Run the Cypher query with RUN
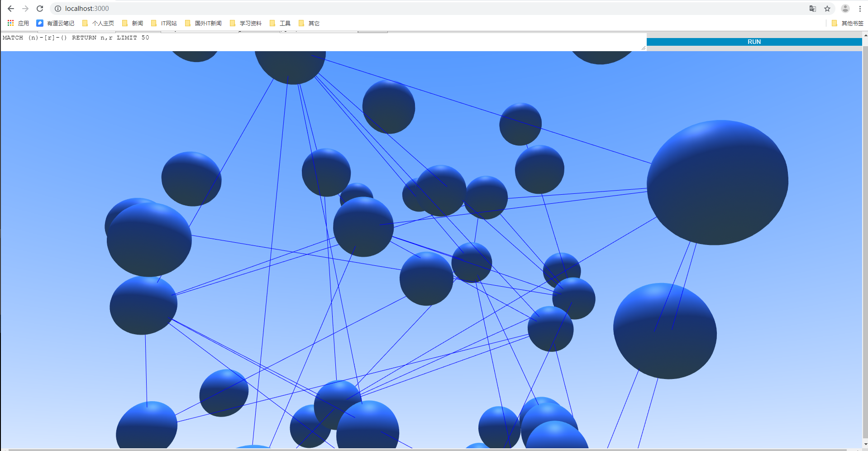 tap(754, 42)
